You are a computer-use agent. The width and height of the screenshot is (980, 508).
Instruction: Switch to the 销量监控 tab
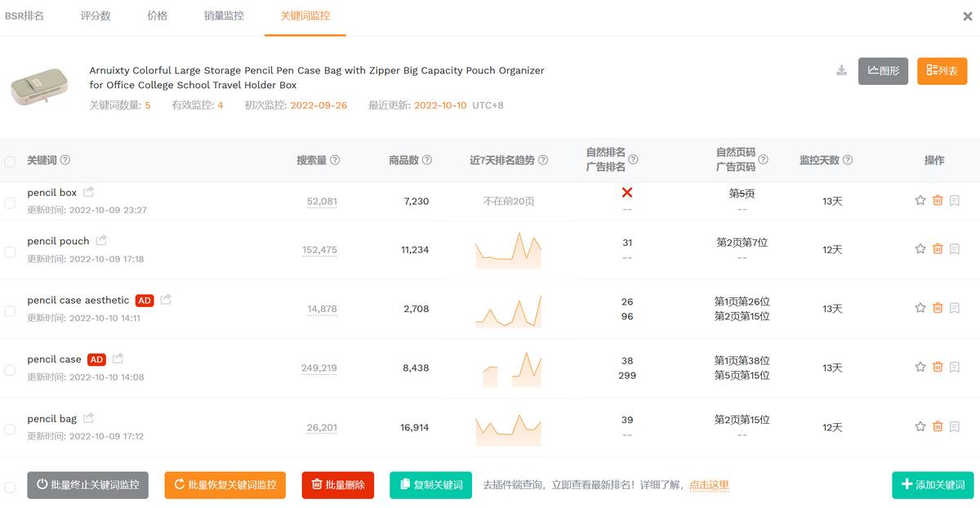223,14
